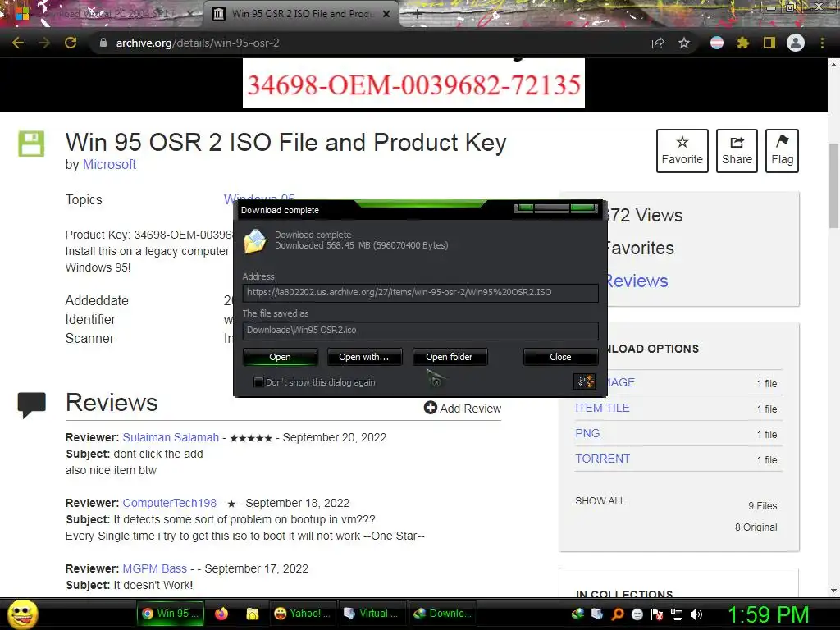Click the folder icon in download dialog
840x630 pixels.
tap(255, 241)
